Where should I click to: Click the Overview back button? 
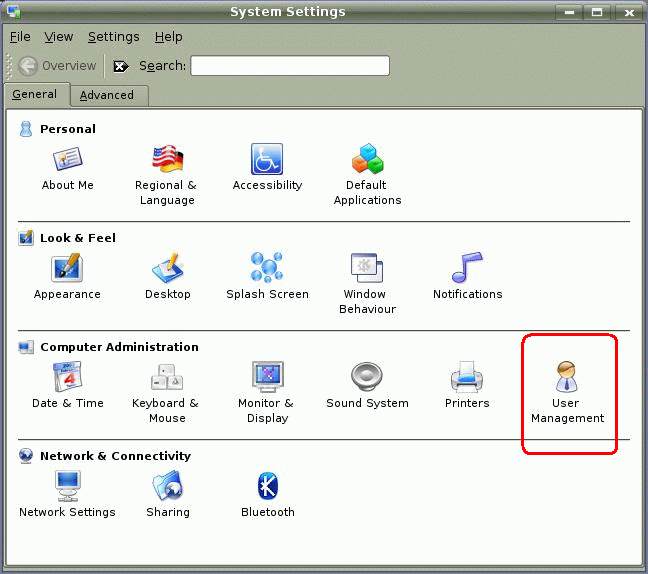pyautogui.click(x=58, y=66)
